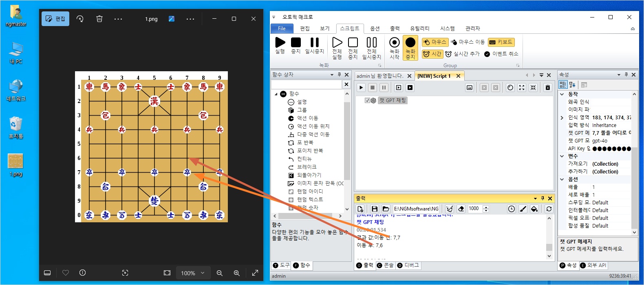The height and width of the screenshot is (285, 644).
Task: Switch to the 유틸리티 ribbon tab
Action: (x=420, y=28)
